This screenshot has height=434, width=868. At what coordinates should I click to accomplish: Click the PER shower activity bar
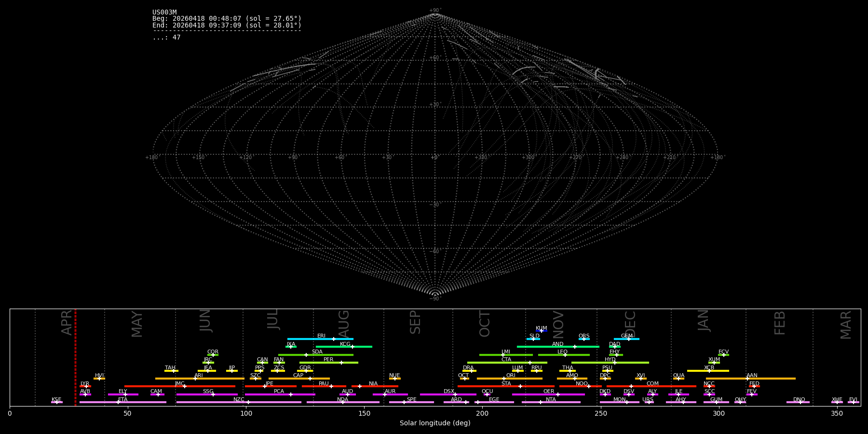329,363
